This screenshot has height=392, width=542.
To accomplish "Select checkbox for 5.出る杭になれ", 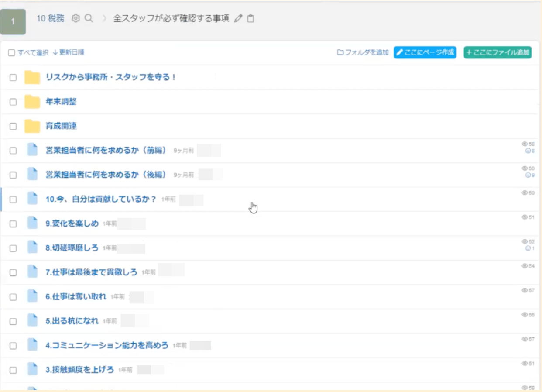I will coord(13,322).
